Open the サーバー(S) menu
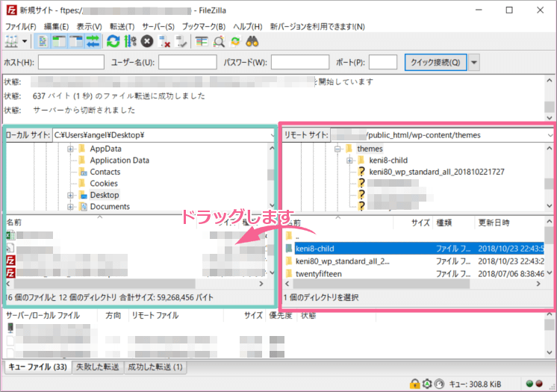 [158, 27]
